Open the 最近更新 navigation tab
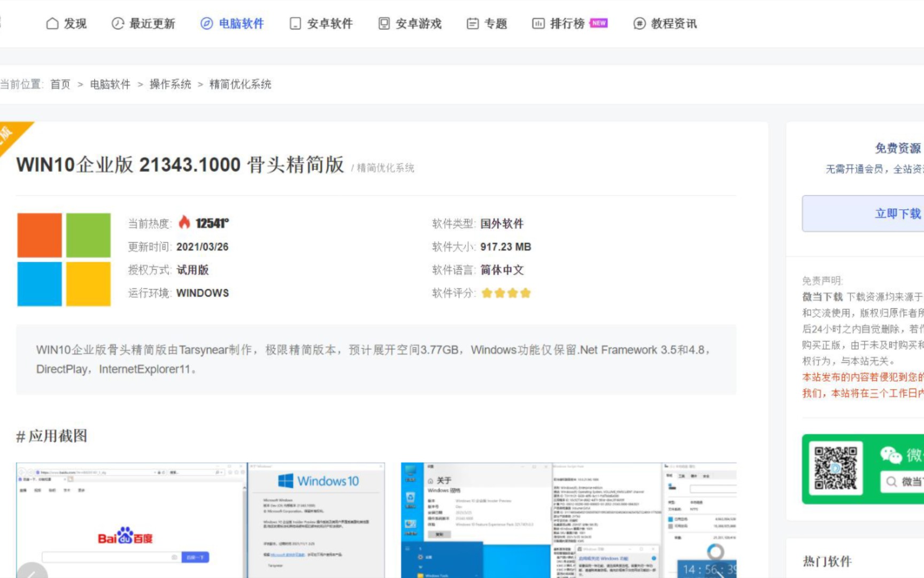The height and width of the screenshot is (578, 924). click(x=143, y=24)
